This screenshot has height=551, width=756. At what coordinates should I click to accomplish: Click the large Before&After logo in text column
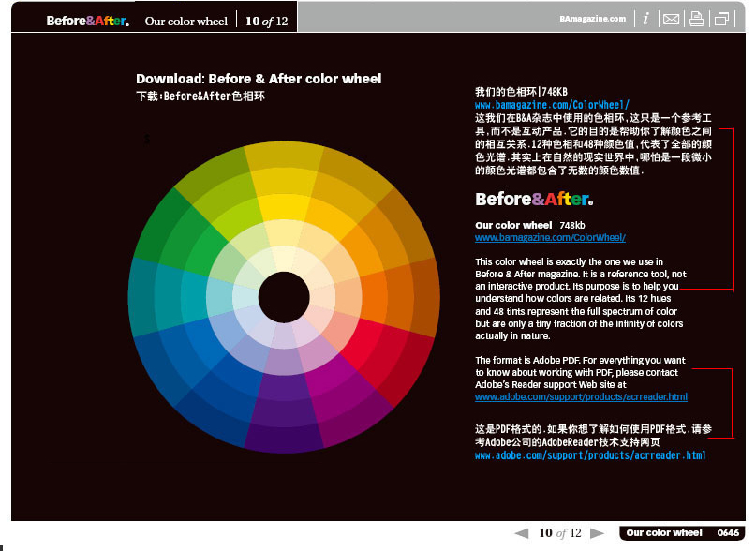click(x=533, y=199)
